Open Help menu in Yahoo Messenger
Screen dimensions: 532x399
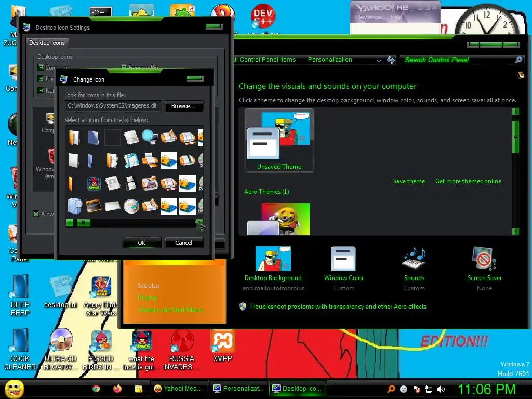point(396,17)
